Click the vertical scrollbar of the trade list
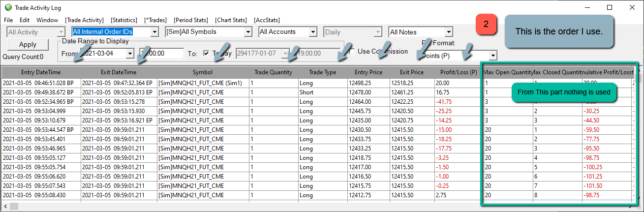This screenshot has height=212, width=644. click(639, 135)
